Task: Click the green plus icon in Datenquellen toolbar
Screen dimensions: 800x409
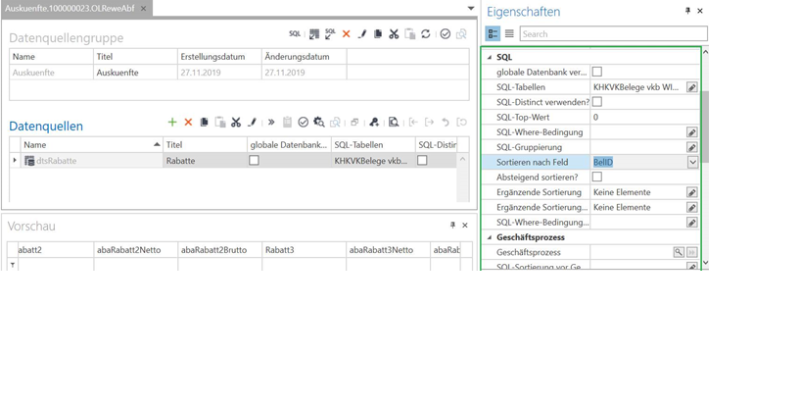Action: (172, 122)
